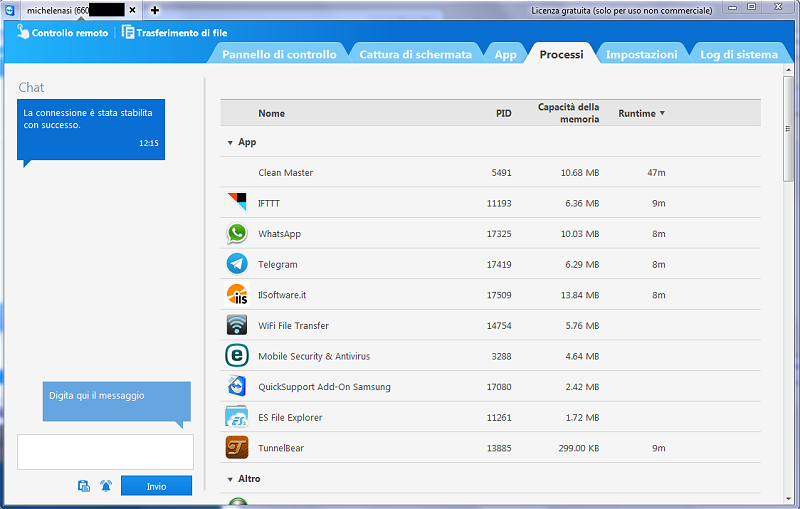Select the WhatsApp process name

pos(280,234)
